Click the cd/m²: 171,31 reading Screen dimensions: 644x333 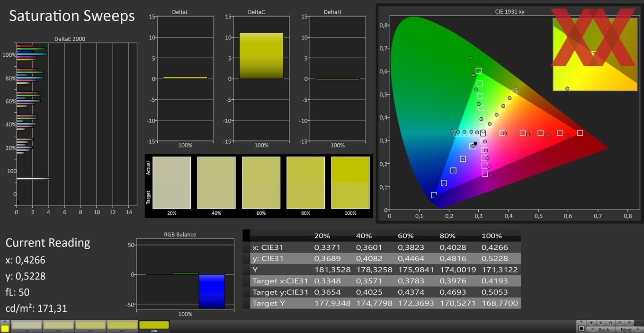click(36, 308)
